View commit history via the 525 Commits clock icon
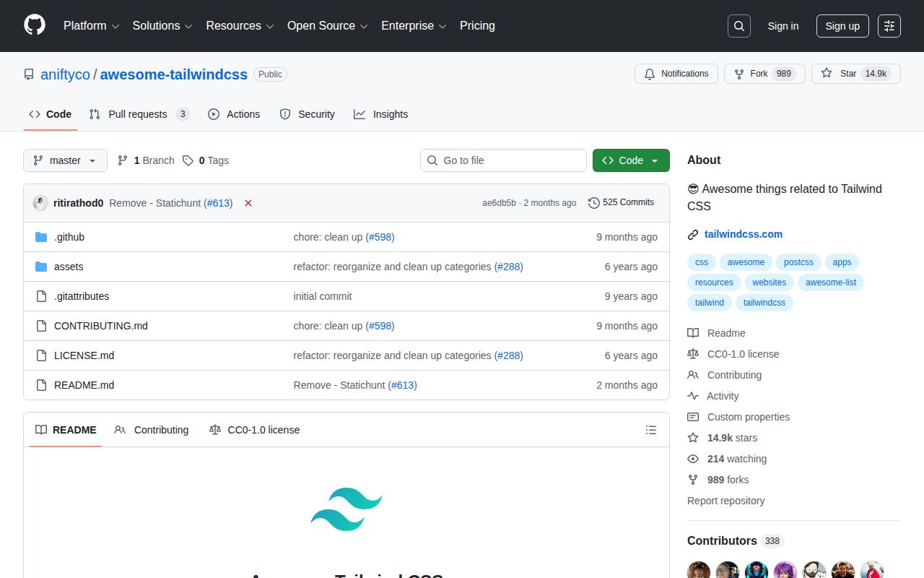The height and width of the screenshot is (578, 924). 594,202
